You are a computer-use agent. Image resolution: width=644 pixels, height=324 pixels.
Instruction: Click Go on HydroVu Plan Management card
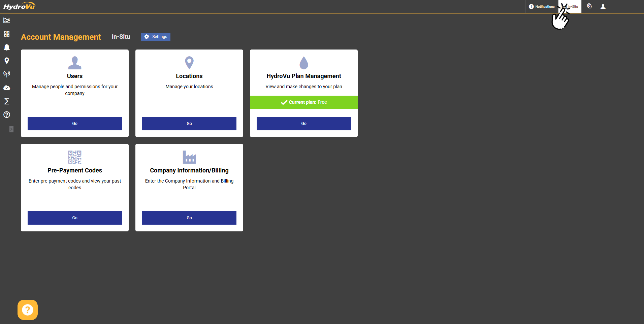[x=304, y=124]
